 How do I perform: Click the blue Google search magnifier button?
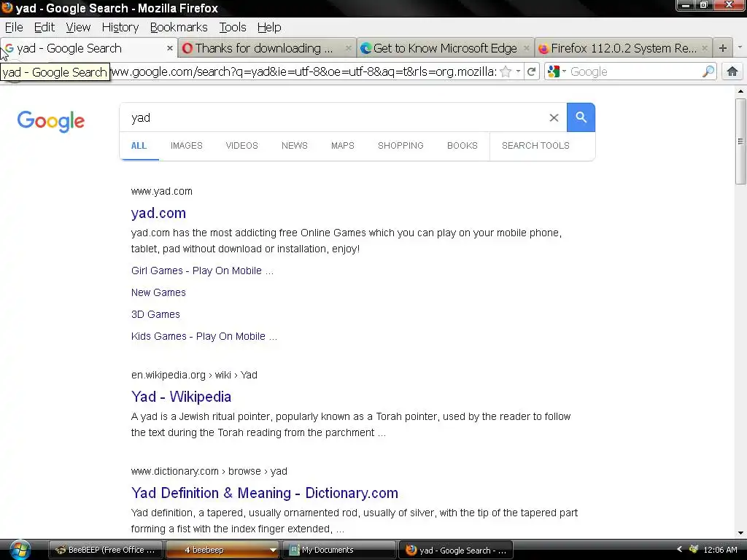581,117
